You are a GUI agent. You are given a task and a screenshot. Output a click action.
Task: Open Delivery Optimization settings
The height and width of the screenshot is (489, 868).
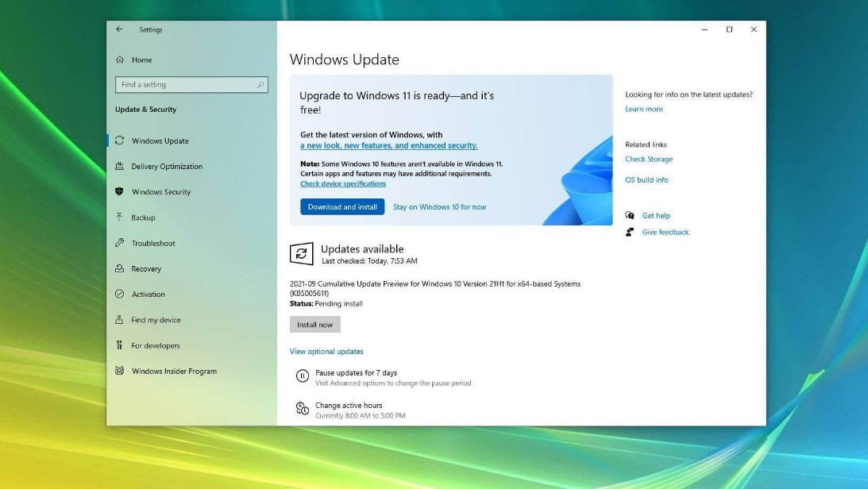(x=167, y=166)
